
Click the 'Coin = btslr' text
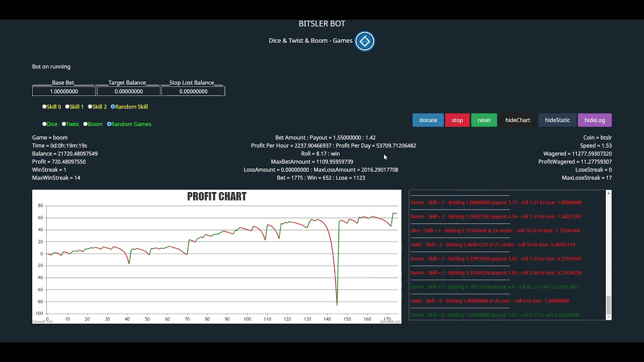pos(598,137)
